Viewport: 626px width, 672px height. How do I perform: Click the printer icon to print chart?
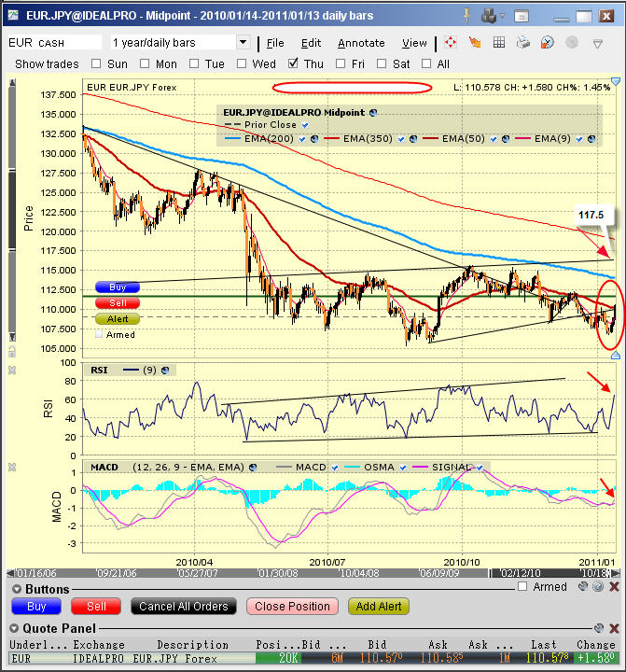pyautogui.click(x=523, y=42)
